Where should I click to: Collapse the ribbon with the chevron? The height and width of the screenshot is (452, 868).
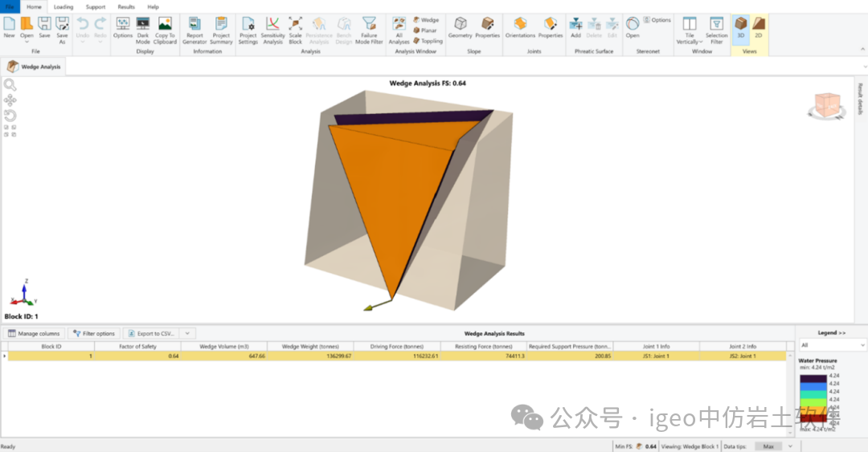tap(862, 49)
